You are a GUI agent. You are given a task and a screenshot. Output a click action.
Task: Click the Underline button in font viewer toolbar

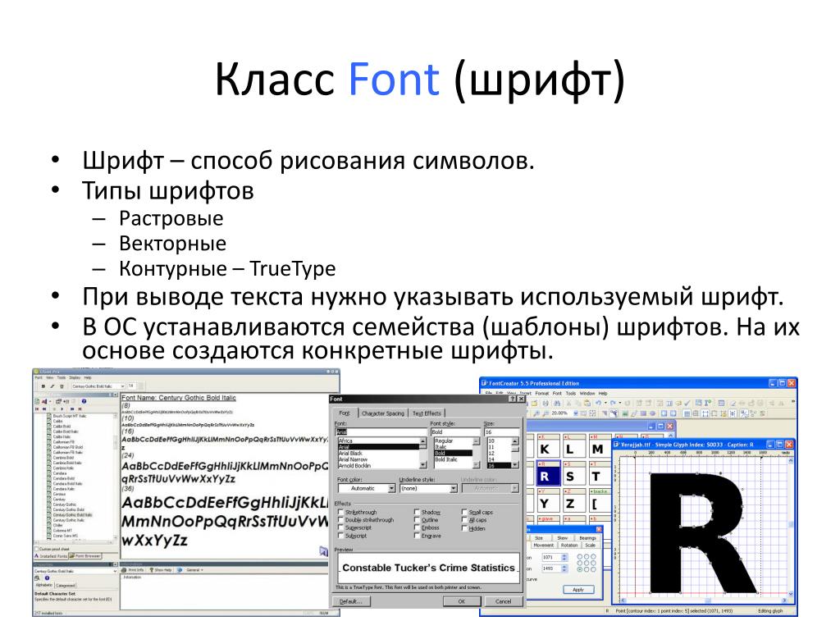pyautogui.click(x=62, y=386)
